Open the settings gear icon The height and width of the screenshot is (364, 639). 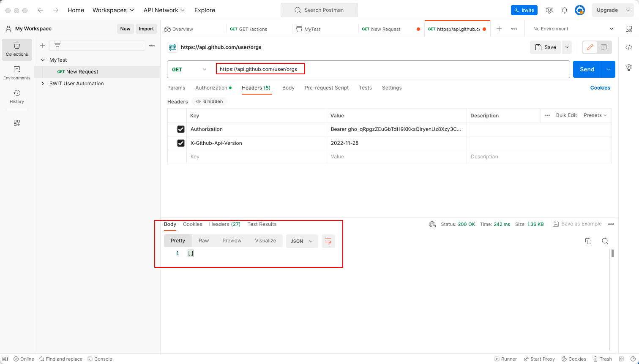pos(549,10)
